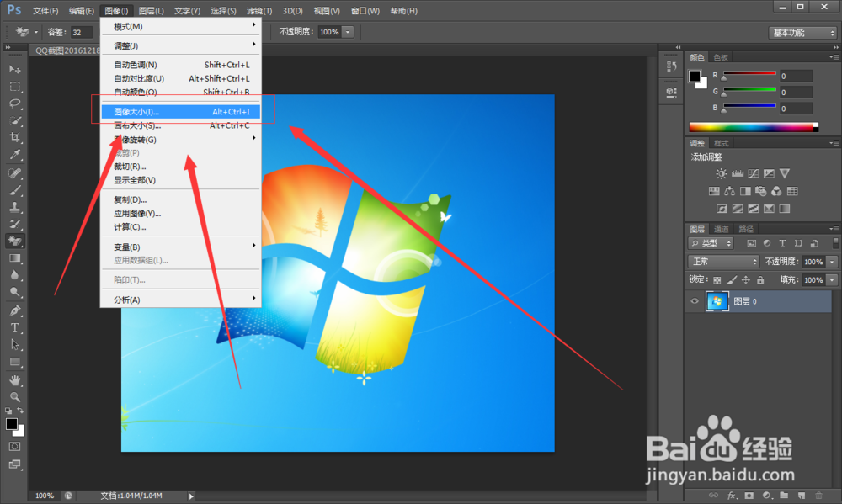
Task: Select the Blur tool
Action: [14, 275]
